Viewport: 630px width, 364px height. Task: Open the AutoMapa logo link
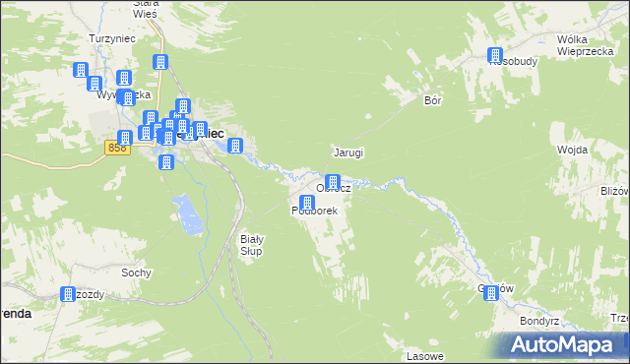coord(562,344)
